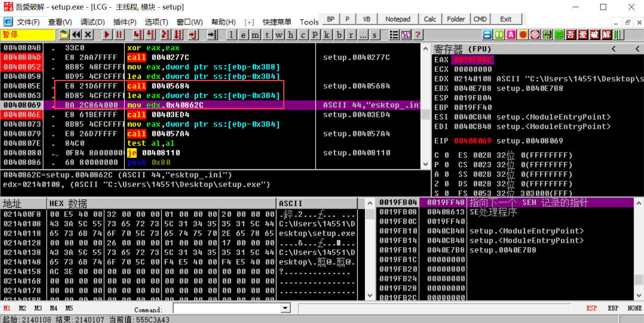
Task: Click the green binary 010 plugin icon
Action: pos(547,35)
